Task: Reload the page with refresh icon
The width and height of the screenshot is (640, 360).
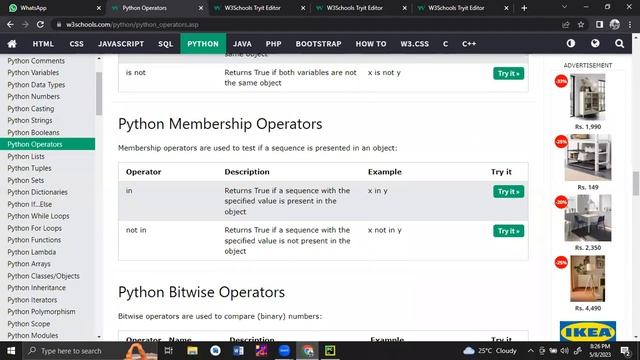Action: coord(40,24)
